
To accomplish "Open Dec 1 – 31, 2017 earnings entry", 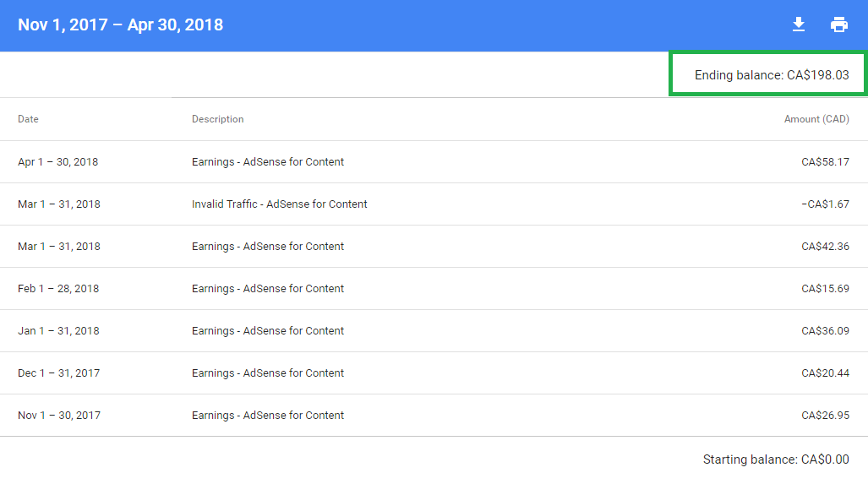I will click(434, 373).
